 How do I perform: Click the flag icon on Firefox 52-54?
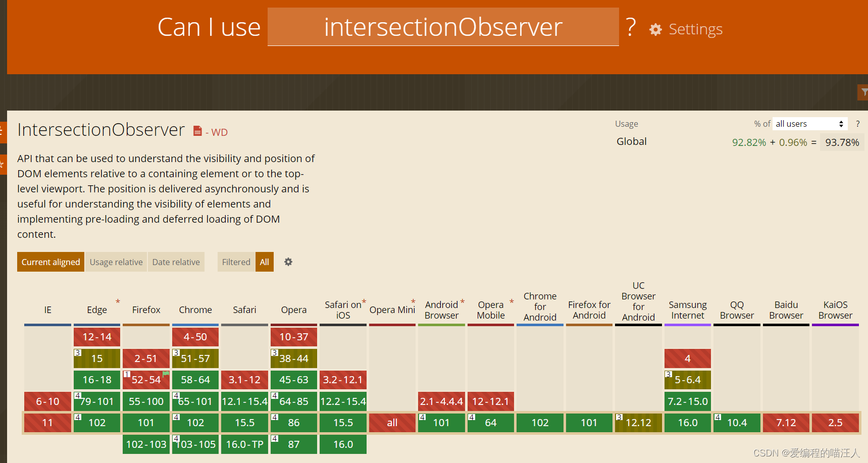pos(166,374)
